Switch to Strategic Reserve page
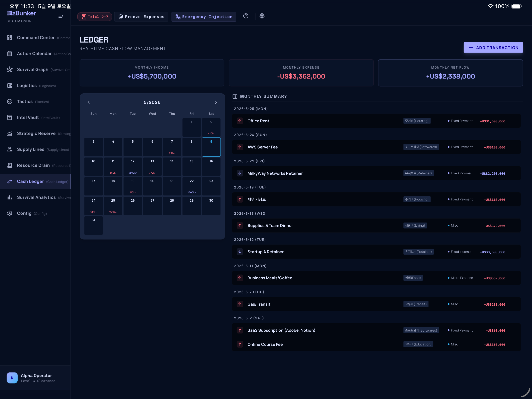Image resolution: width=532 pixels, height=399 pixels. pyautogui.click(x=35, y=133)
